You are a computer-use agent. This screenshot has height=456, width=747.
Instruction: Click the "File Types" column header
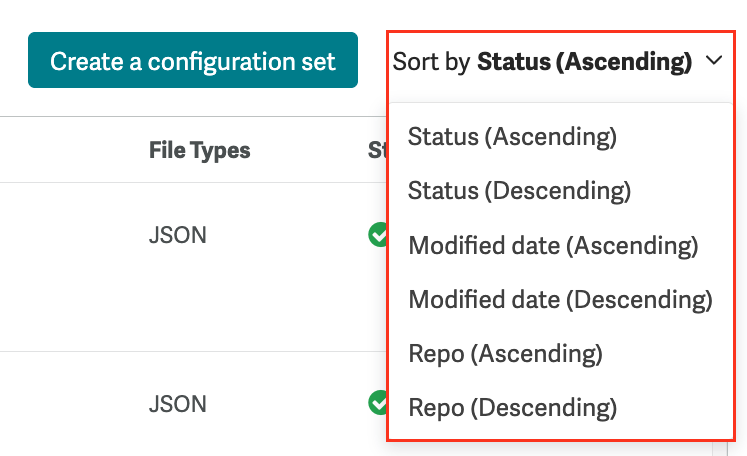pos(199,150)
